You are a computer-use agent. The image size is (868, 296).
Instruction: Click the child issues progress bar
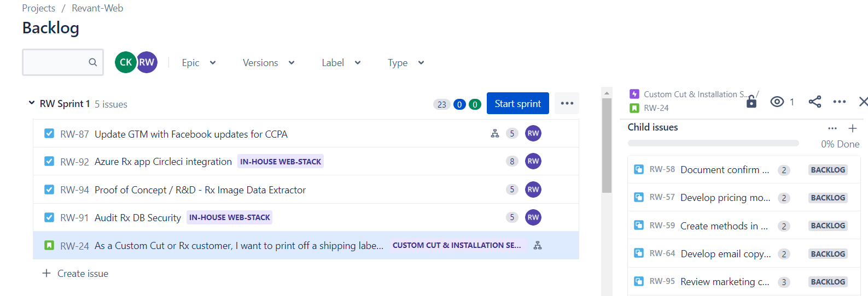point(713,144)
